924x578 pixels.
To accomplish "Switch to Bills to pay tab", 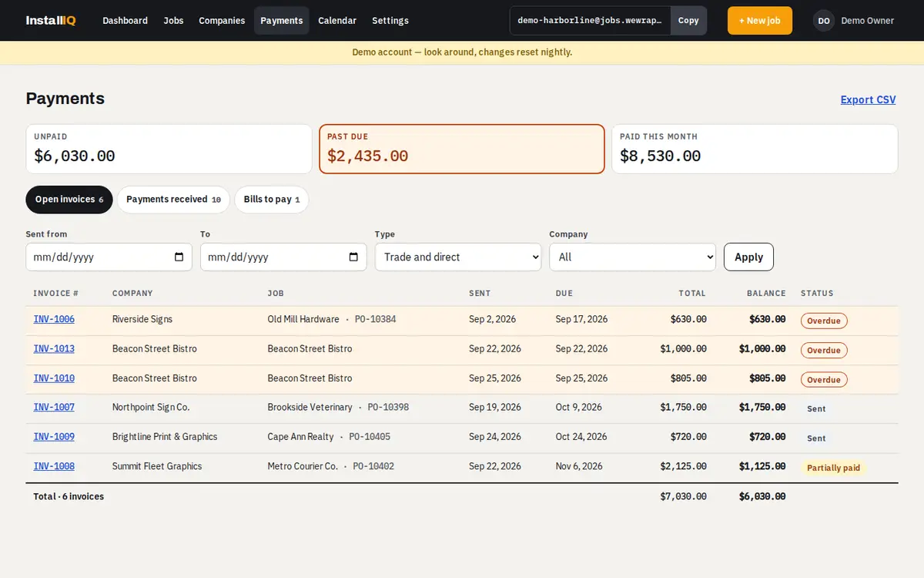I will 272,200.
